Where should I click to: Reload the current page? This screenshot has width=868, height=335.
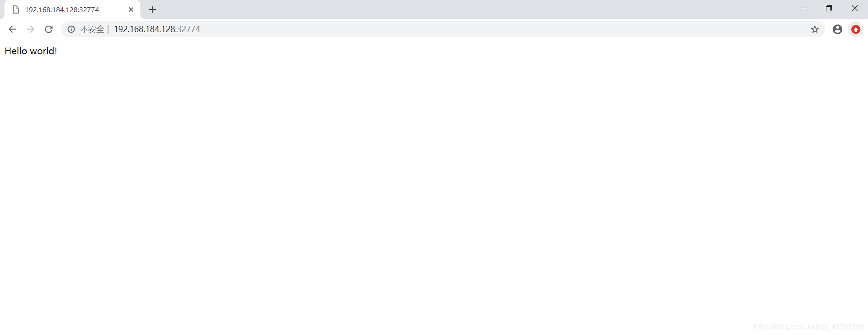pyautogui.click(x=49, y=29)
